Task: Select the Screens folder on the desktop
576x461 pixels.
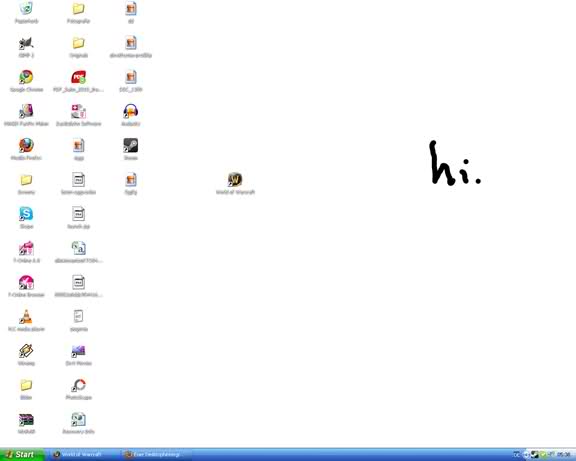Action: pyautogui.click(x=26, y=180)
